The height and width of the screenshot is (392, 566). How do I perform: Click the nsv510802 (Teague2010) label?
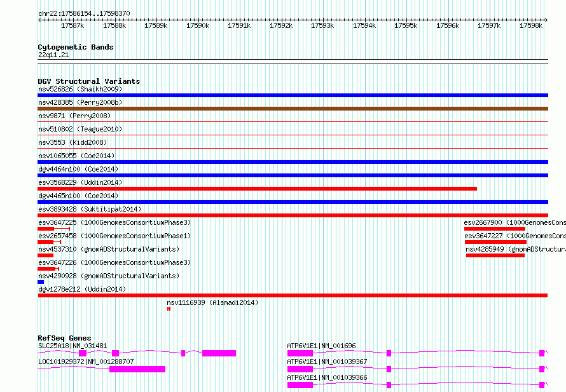[80, 129]
